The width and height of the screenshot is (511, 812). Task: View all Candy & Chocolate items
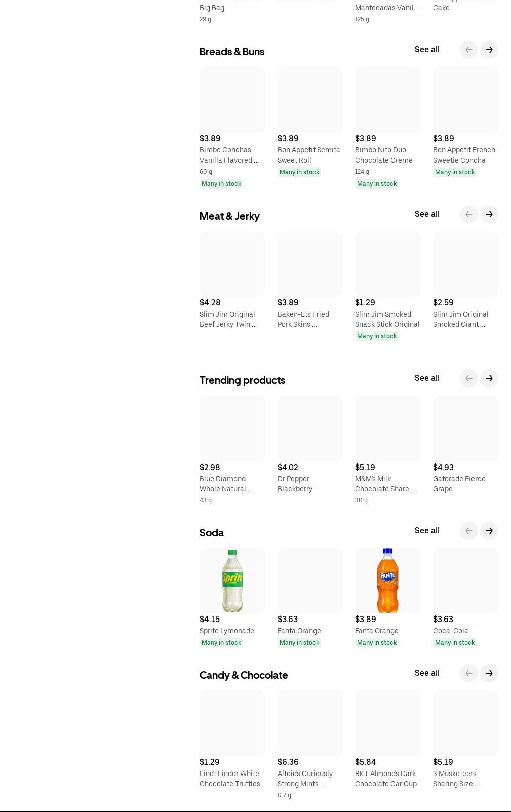coord(426,673)
